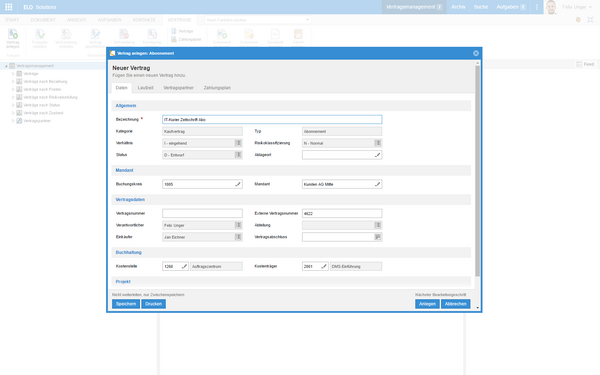Expand the Verträge nach Status node

point(13,105)
